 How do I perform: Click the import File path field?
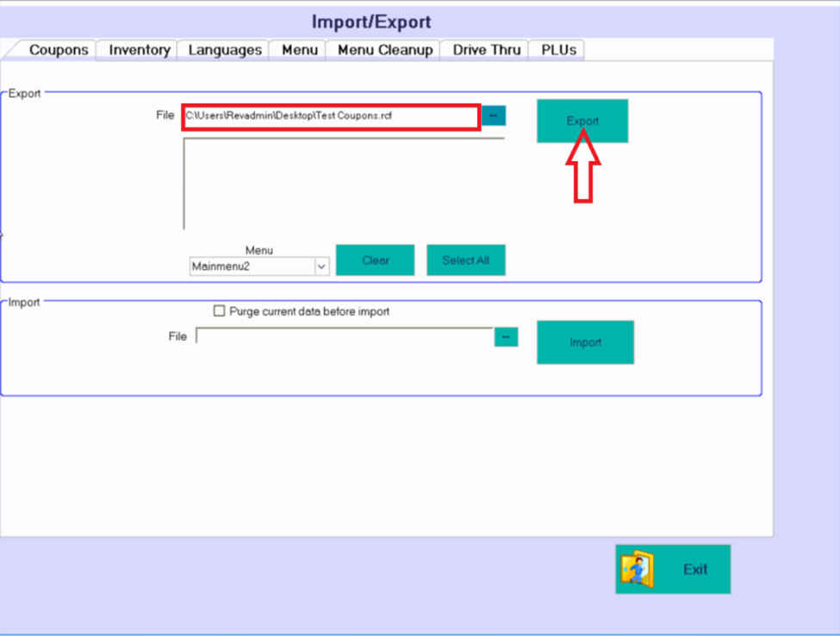coord(344,336)
